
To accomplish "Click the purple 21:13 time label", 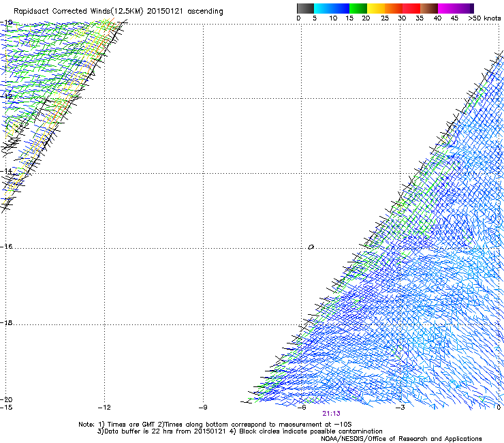I will point(331,414).
